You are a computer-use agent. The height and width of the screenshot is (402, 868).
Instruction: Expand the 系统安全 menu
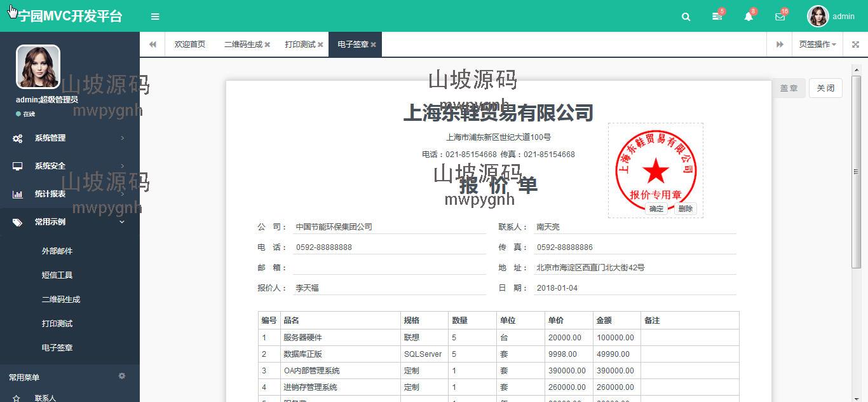(x=70, y=166)
